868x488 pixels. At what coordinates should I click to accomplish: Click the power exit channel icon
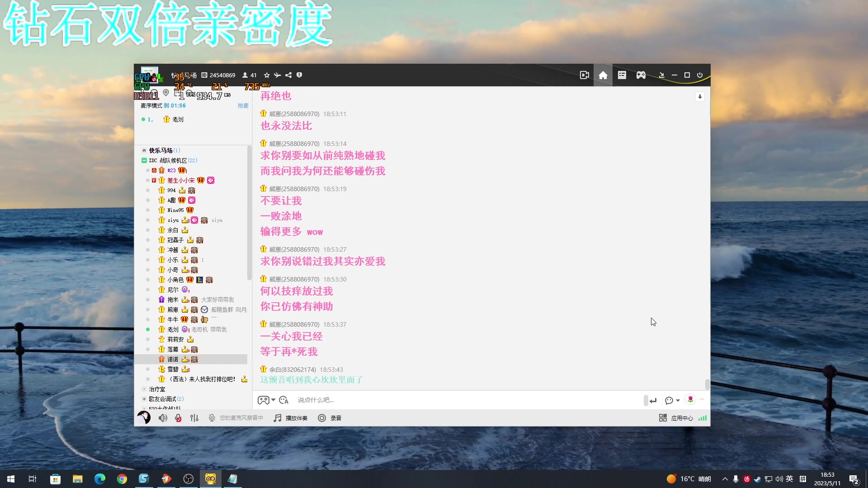[x=700, y=75]
